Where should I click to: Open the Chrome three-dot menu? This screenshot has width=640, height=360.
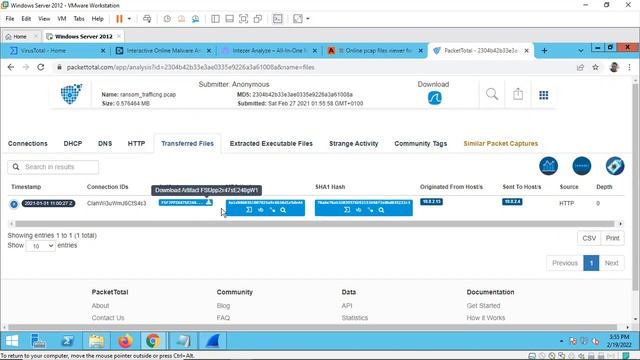pyautogui.click(x=629, y=67)
